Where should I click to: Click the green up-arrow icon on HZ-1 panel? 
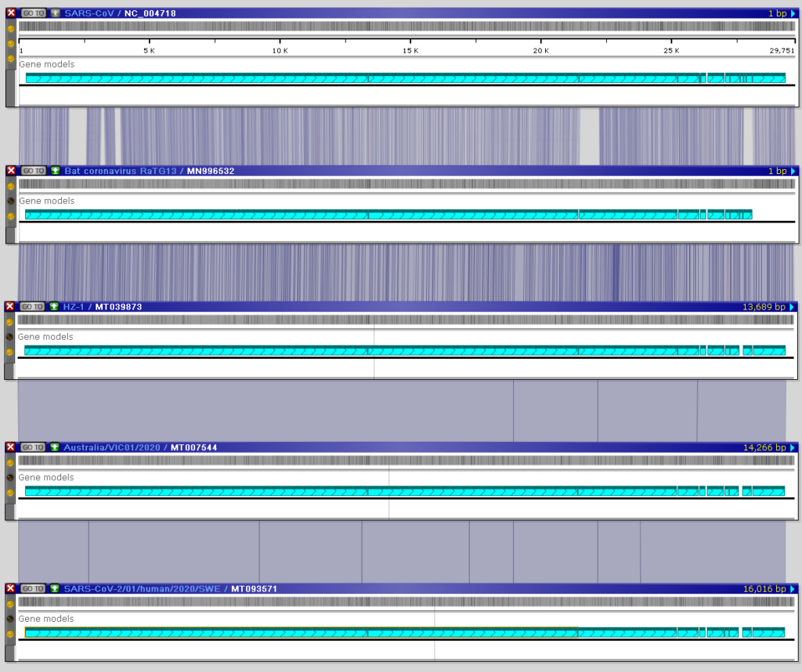click(54, 306)
